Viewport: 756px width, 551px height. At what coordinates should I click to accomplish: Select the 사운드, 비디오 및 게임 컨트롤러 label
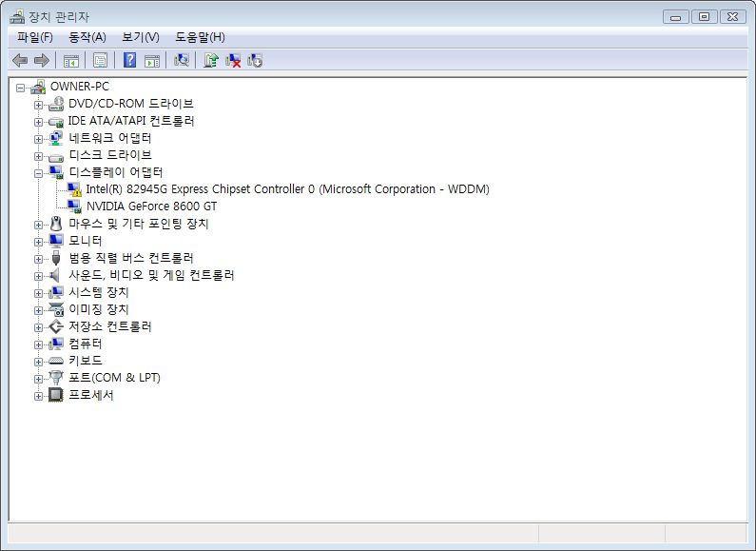tap(151, 275)
